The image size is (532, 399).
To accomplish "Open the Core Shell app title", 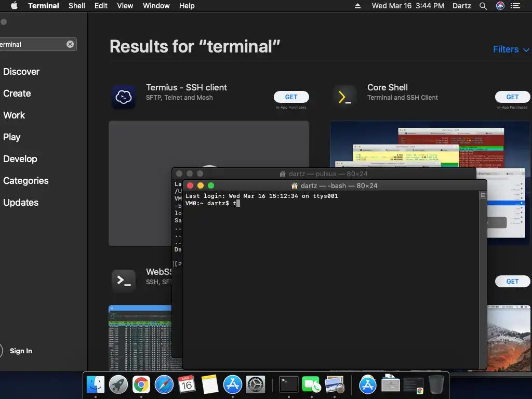I will pos(388,87).
